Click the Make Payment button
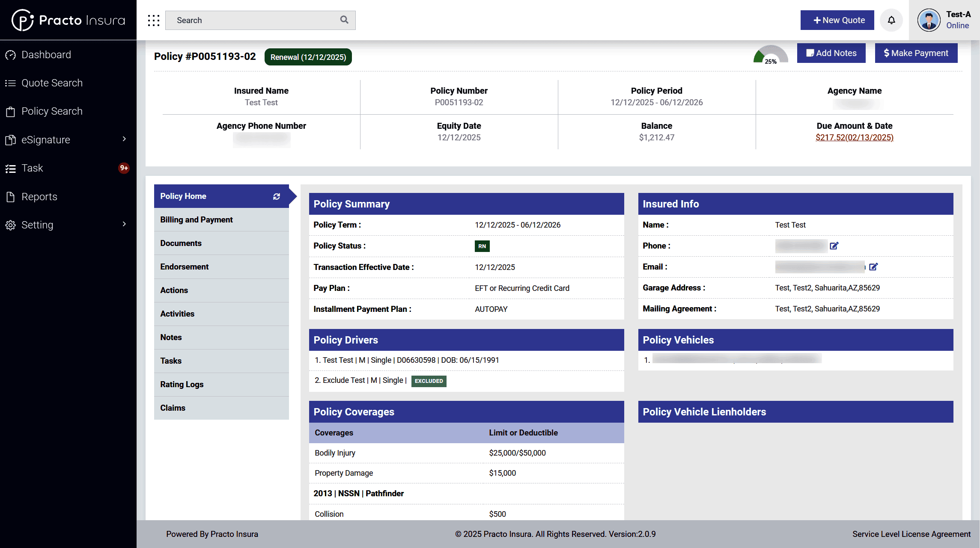The width and height of the screenshot is (980, 548). pos(916,53)
